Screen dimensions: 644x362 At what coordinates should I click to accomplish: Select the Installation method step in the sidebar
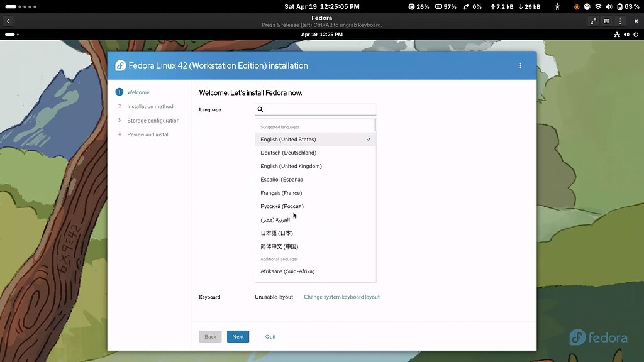tap(150, 106)
